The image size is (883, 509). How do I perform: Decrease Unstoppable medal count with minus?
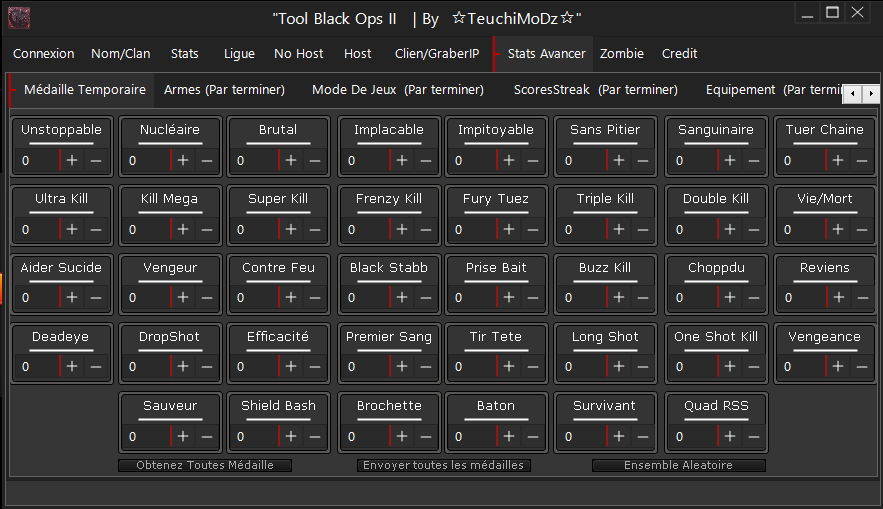pyautogui.click(x=96, y=160)
